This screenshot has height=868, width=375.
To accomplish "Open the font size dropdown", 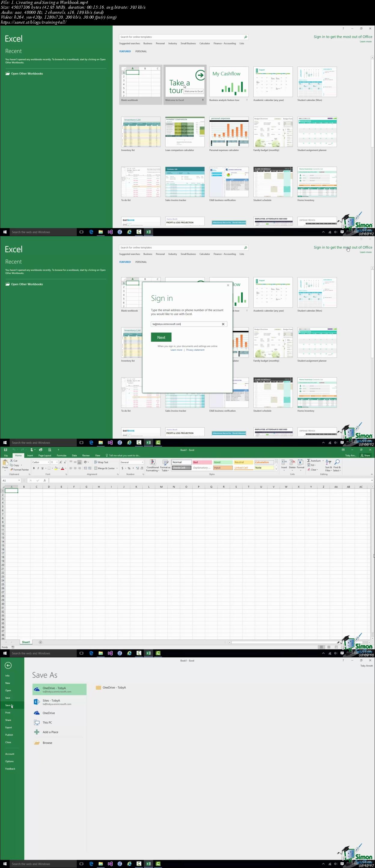I will [56, 462].
